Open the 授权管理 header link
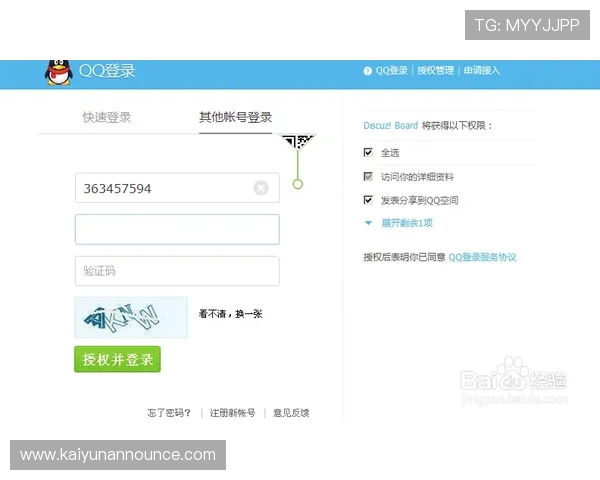The height and width of the screenshot is (480, 600). coord(435,71)
